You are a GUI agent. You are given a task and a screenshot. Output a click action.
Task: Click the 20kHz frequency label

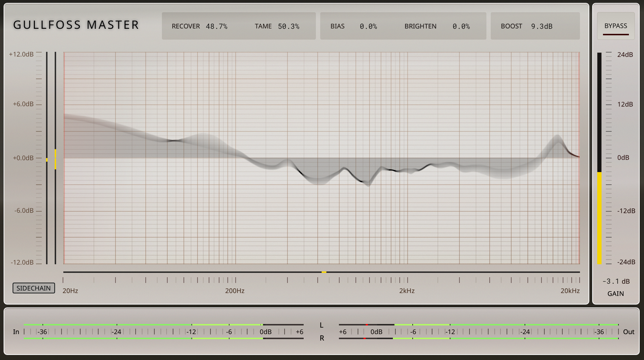pyautogui.click(x=570, y=291)
